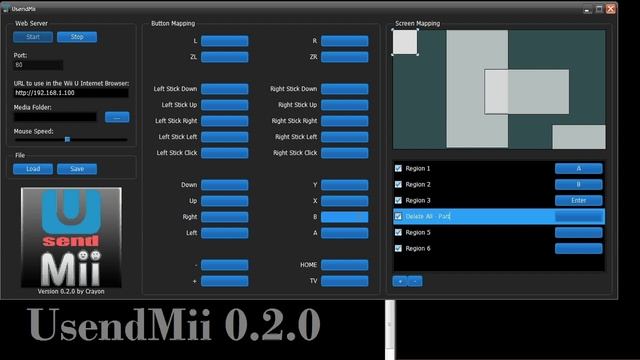Map the Right Stick Left control
The height and width of the screenshot is (360, 640).
344,137
